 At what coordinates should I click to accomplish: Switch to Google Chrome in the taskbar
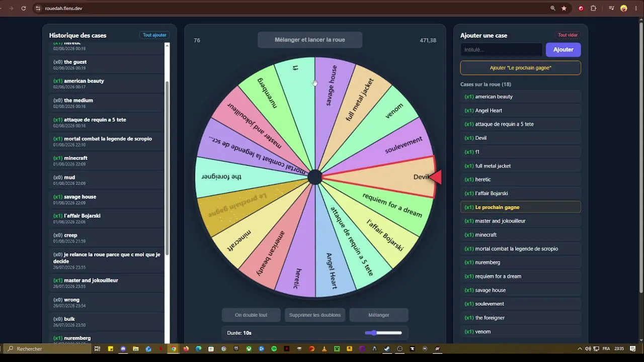(x=174, y=348)
